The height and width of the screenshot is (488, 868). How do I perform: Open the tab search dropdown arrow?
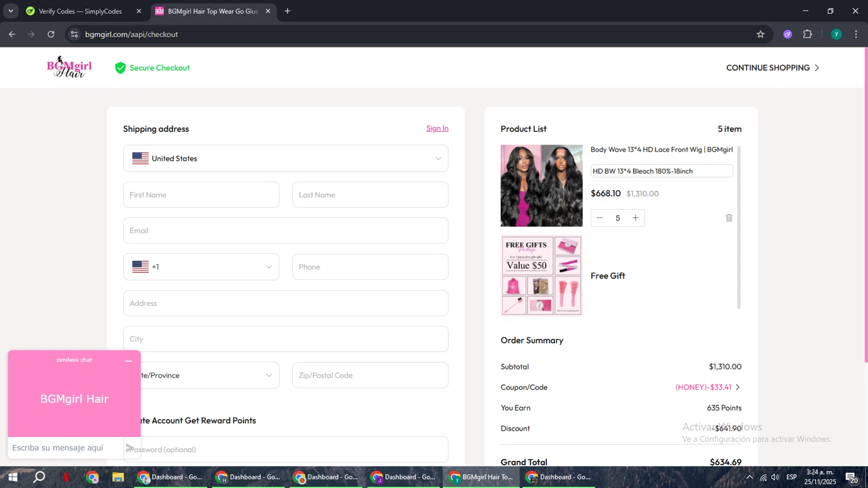coord(10,11)
